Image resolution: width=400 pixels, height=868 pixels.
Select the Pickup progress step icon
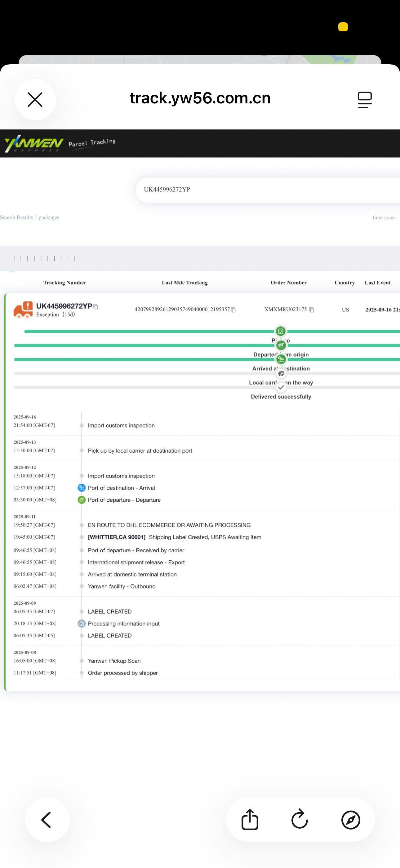[281, 331]
